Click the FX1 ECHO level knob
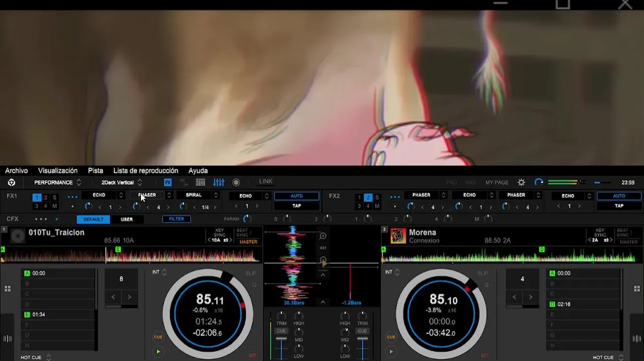Viewport: 644px width, 361px height. point(88,207)
